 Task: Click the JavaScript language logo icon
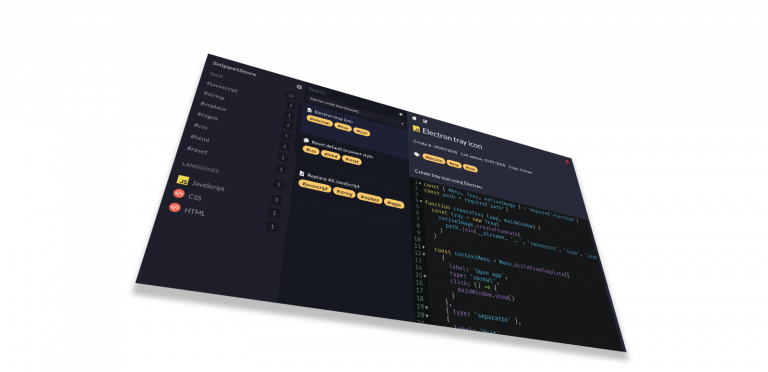click(x=183, y=180)
